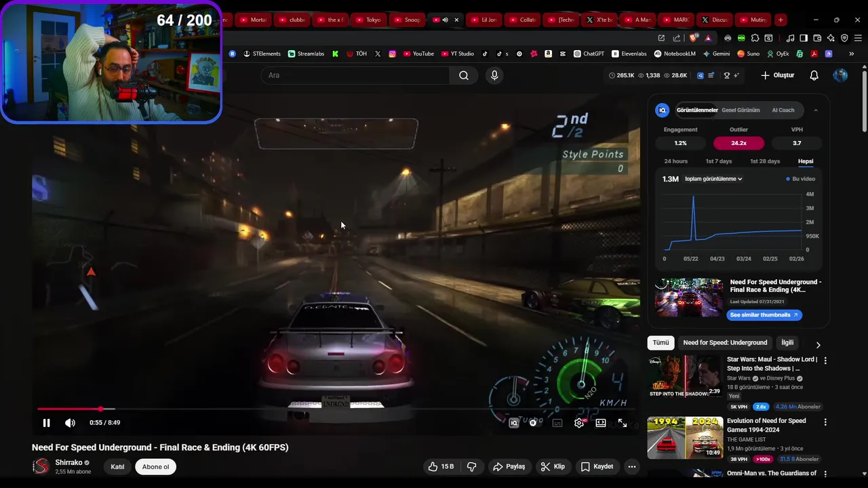The width and height of the screenshot is (868, 488).
Task: Share the video using Paylaş button
Action: click(509, 466)
